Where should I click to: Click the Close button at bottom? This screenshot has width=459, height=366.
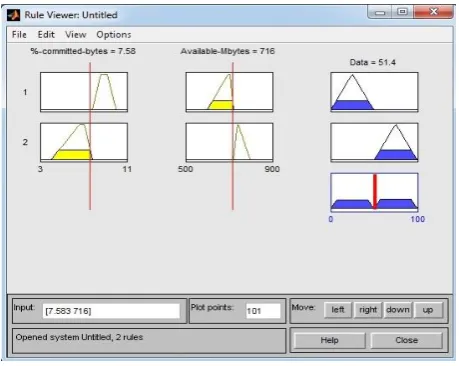pyautogui.click(x=406, y=340)
